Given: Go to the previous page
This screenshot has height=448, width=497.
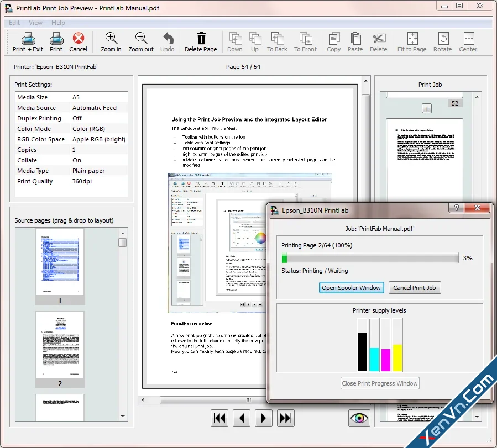Looking at the screenshot, I should tap(242, 418).
